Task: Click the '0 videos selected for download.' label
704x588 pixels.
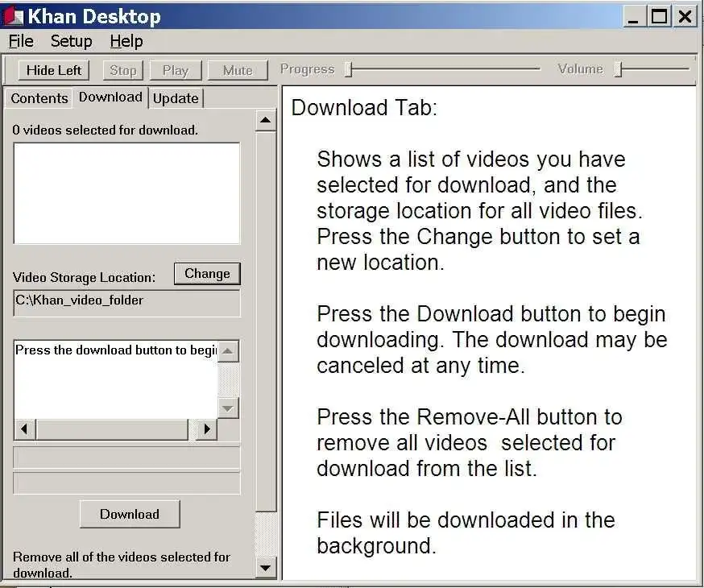Action: pos(106,130)
